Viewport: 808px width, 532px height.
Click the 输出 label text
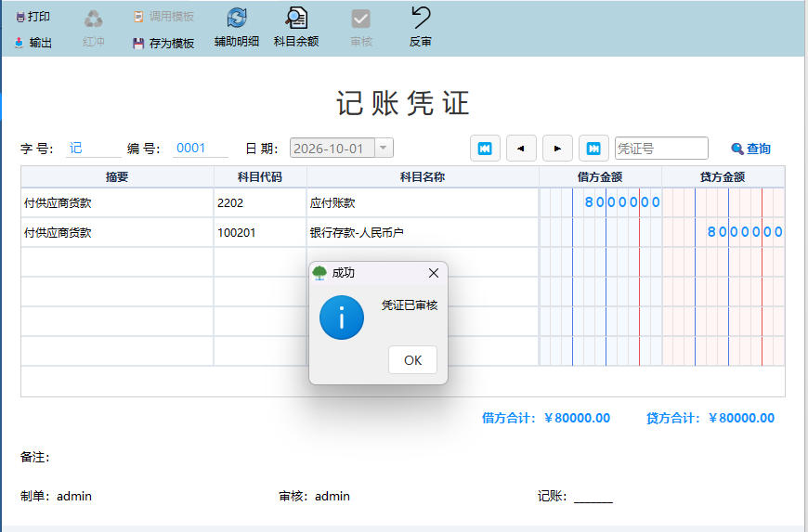40,43
